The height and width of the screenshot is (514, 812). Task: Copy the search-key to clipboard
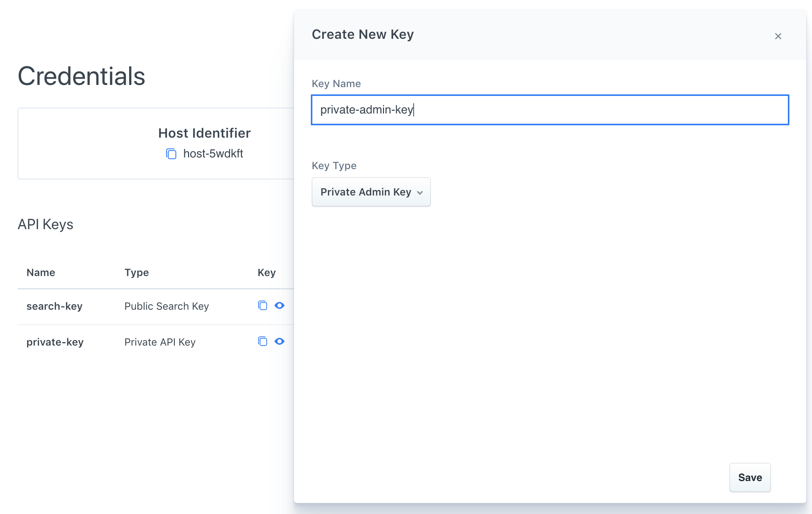263,305
